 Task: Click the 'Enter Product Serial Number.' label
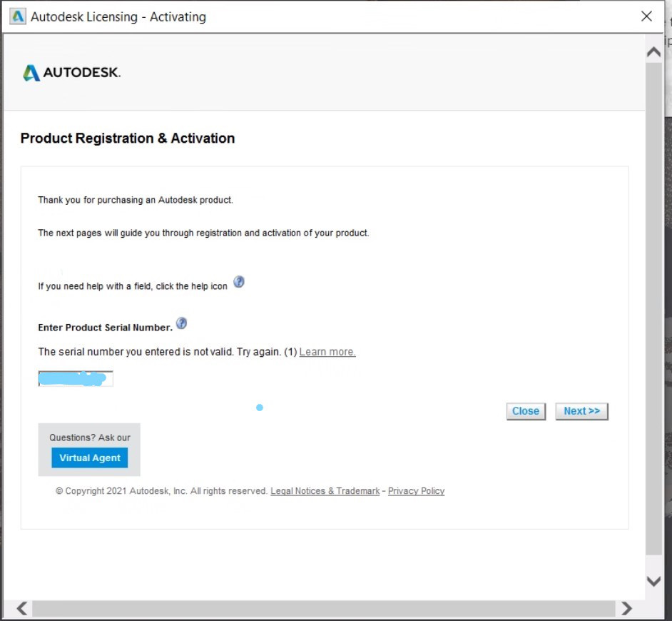pos(105,328)
